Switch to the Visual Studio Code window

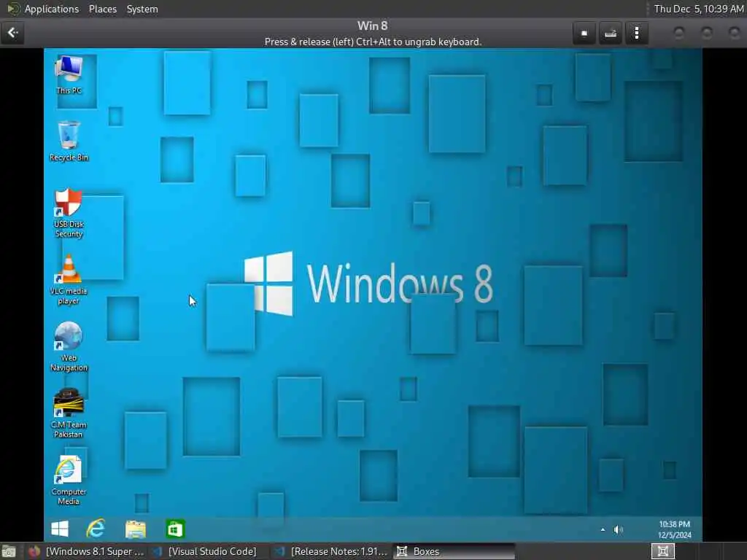[206, 551]
